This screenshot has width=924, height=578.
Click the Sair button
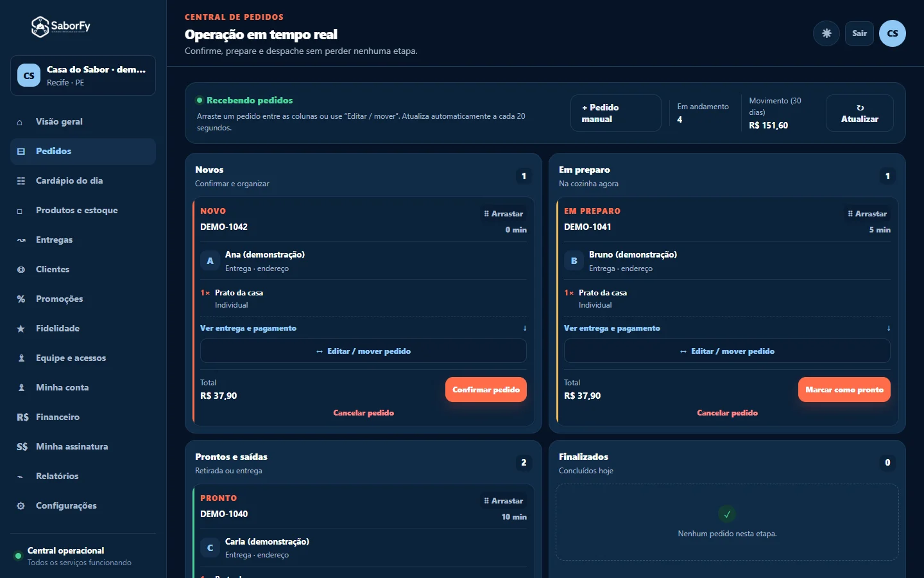[x=859, y=33]
